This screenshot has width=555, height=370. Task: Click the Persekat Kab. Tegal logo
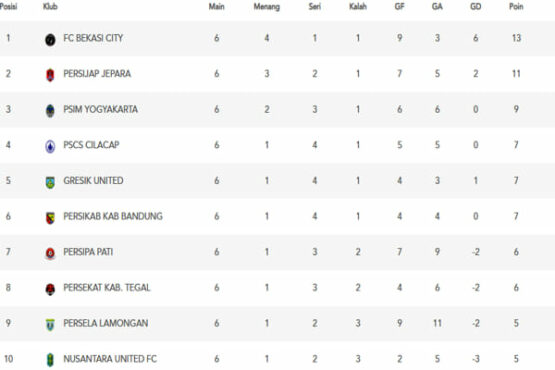50,289
